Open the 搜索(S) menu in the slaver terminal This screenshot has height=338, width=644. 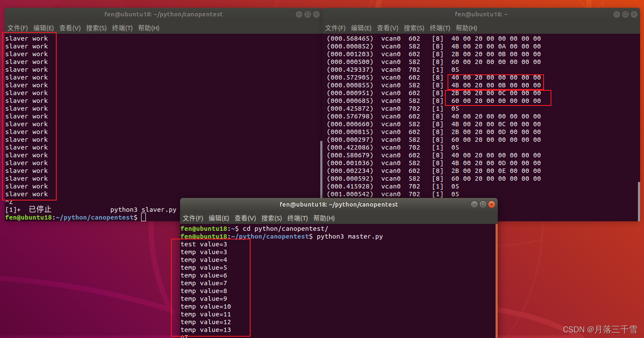click(96, 28)
